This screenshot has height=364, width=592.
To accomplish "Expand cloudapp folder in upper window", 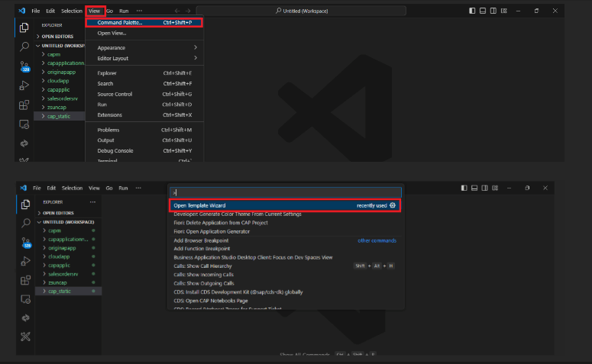I will click(56, 81).
